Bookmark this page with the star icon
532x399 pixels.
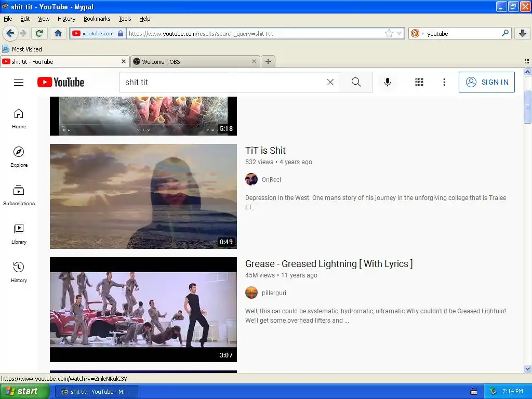coord(389,33)
